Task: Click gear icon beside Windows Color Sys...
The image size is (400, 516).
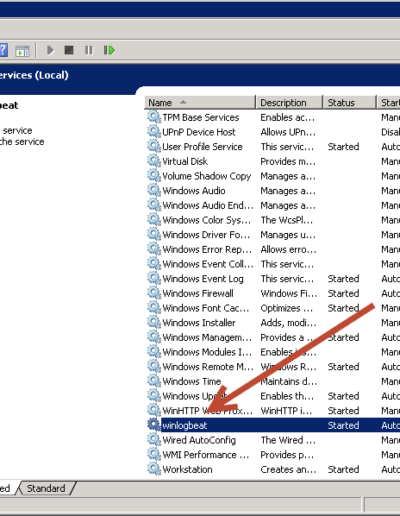Action: click(154, 219)
